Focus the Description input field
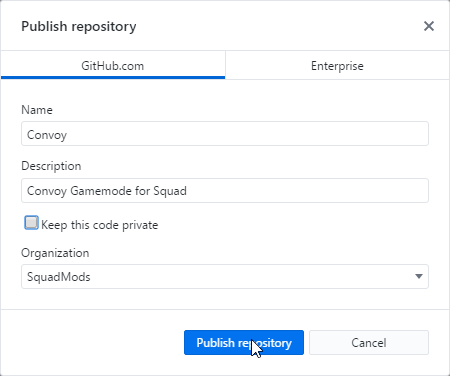The height and width of the screenshot is (376, 450). pyautogui.click(x=225, y=190)
